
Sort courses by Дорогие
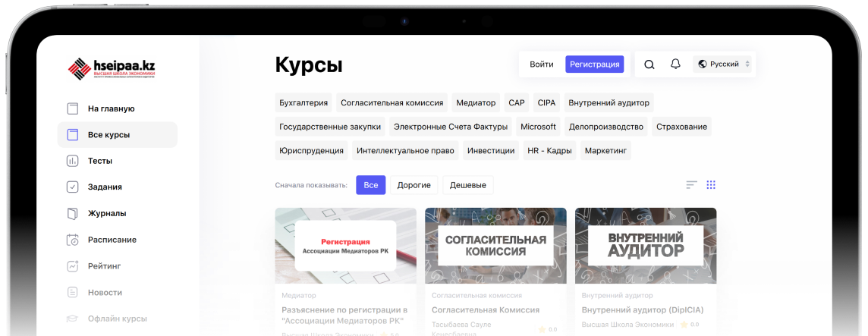pos(414,185)
